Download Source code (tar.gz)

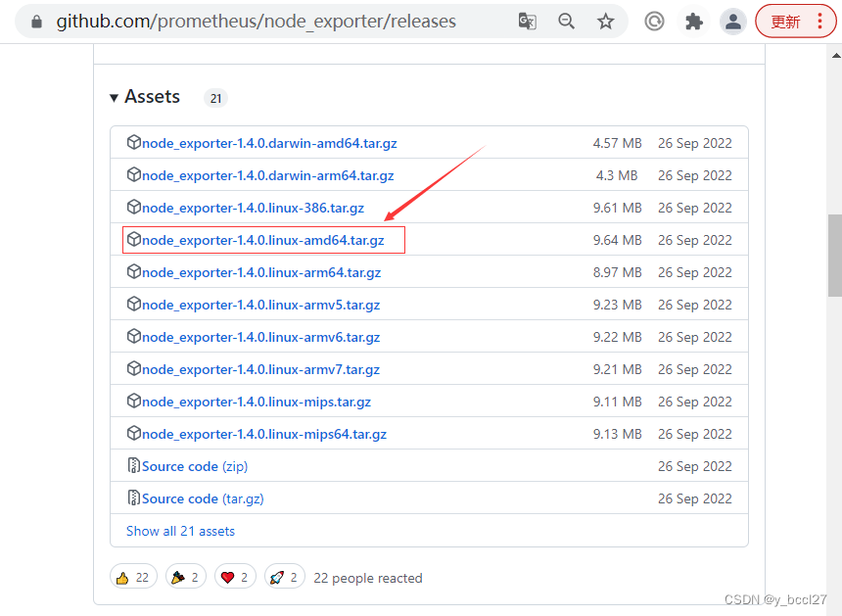point(203,498)
